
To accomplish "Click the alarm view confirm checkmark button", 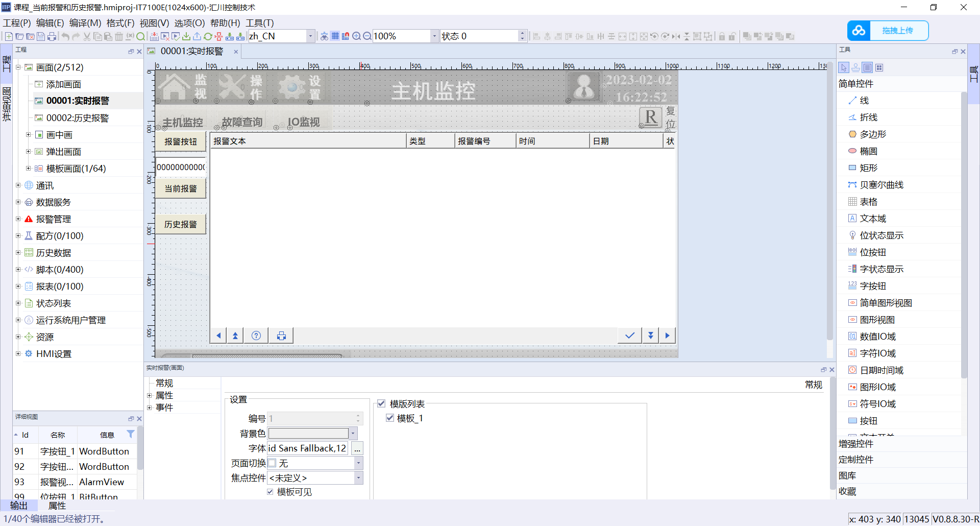I will (630, 336).
